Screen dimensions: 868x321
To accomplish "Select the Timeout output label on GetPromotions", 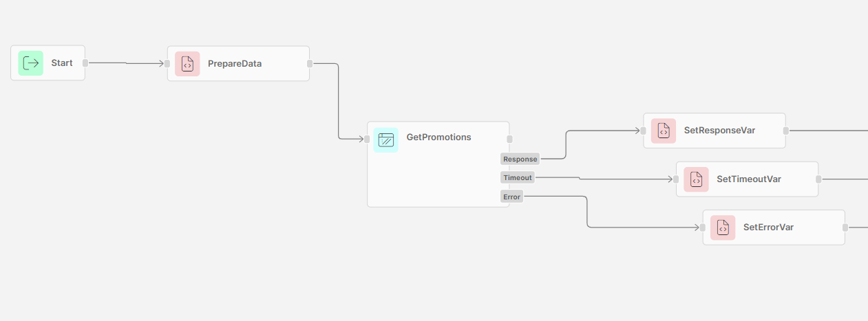I will click(518, 177).
